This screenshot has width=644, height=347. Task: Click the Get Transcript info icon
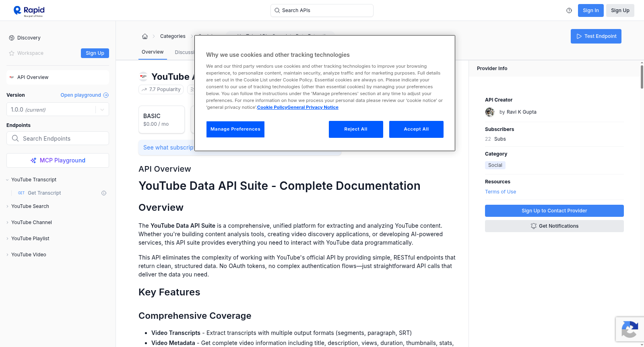(104, 193)
